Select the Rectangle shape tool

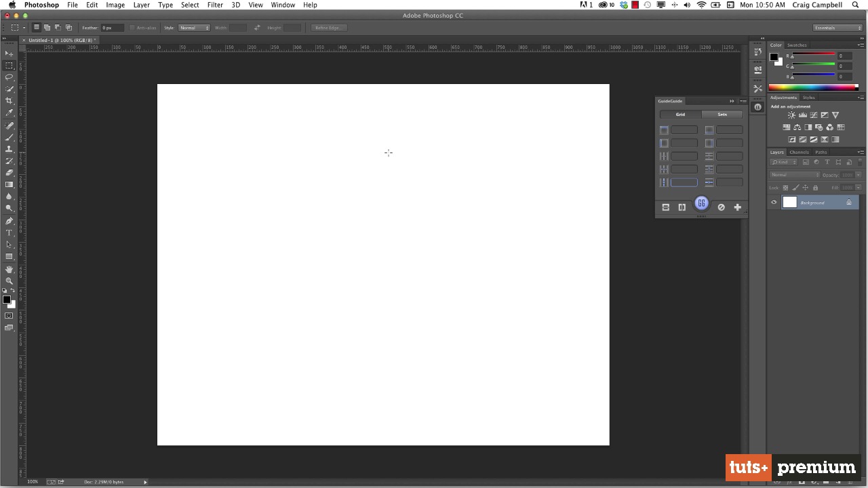[x=9, y=257]
